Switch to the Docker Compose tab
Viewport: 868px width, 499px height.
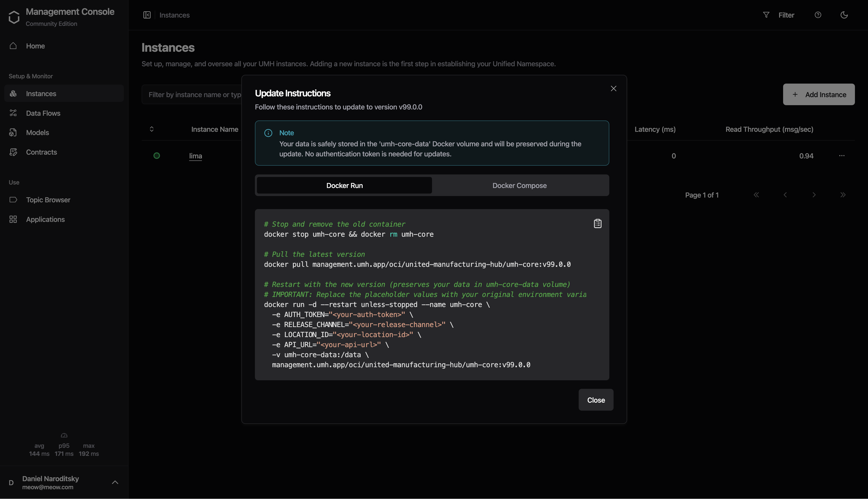519,185
